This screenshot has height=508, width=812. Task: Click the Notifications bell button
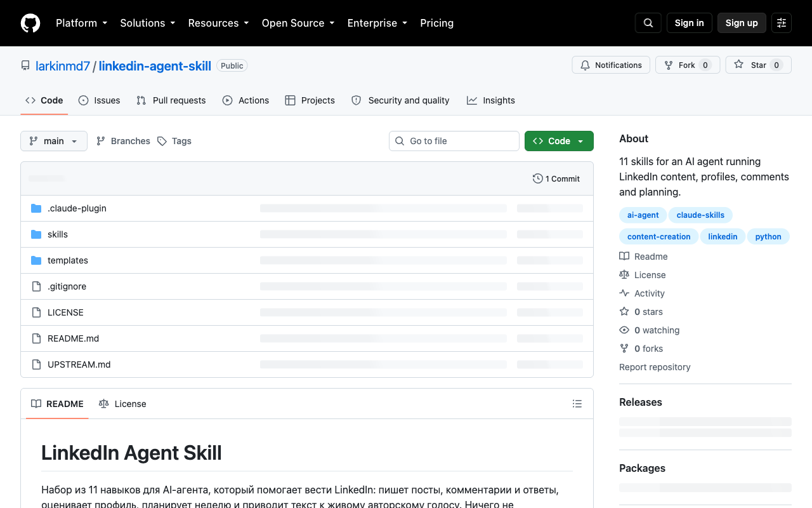coord(612,65)
